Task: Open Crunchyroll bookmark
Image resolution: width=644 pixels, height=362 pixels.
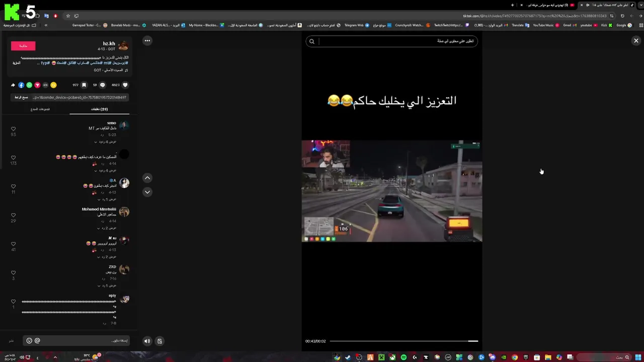Action: [413, 25]
